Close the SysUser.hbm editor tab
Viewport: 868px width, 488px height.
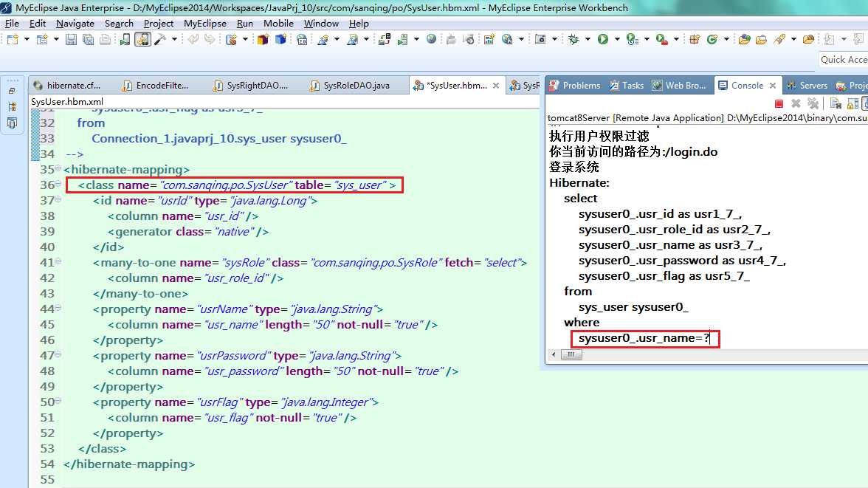click(496, 86)
